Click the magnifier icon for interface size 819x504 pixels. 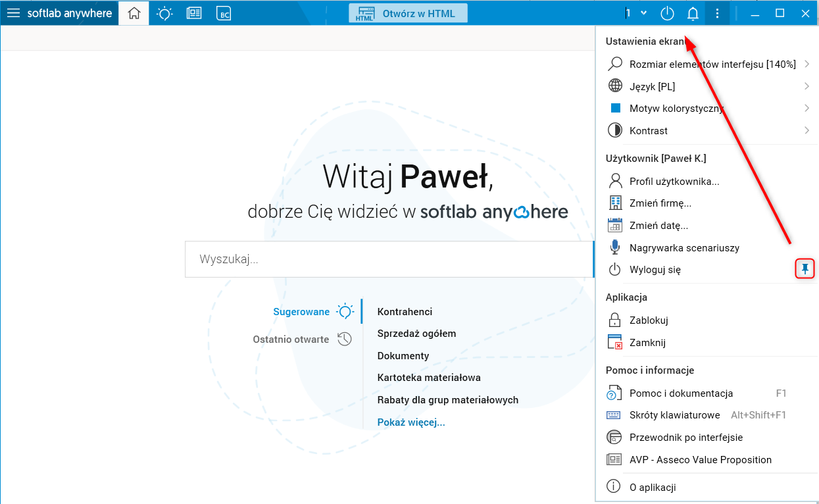[x=615, y=64]
